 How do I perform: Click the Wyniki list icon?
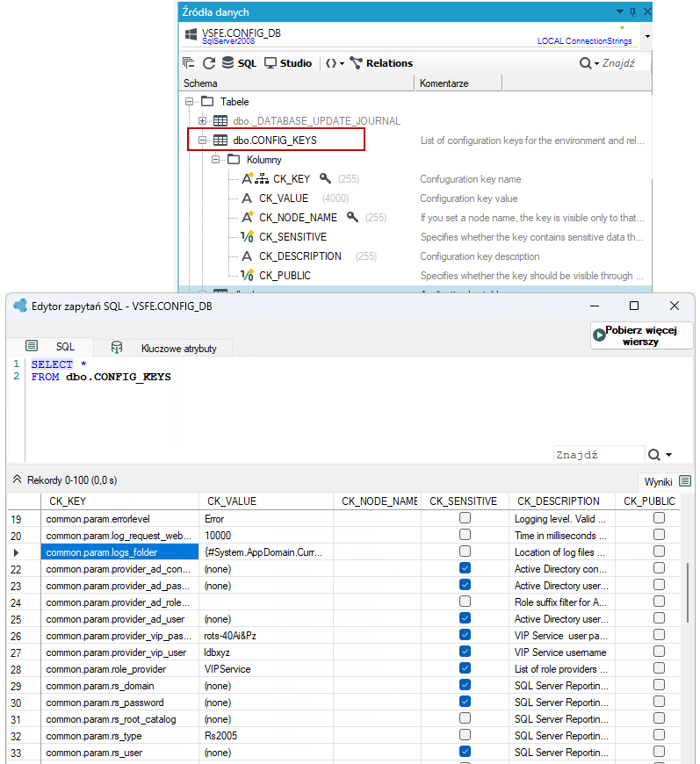(x=685, y=481)
